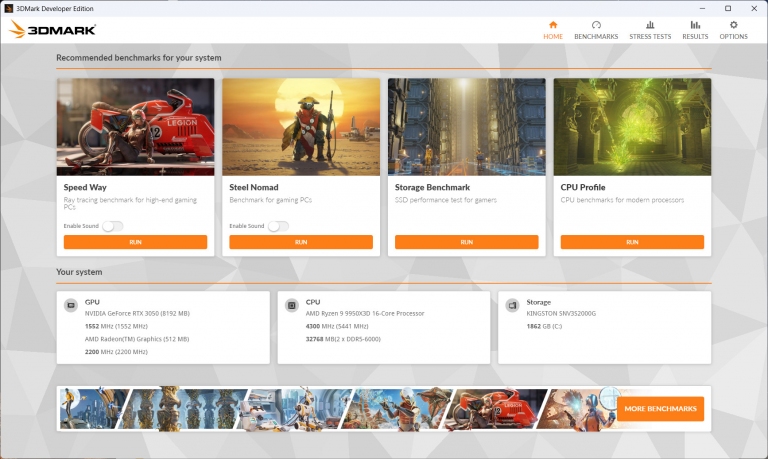Screen dimensions: 768x459
Task: Click 'SSD performance test for gamers' text
Action: [446, 200]
